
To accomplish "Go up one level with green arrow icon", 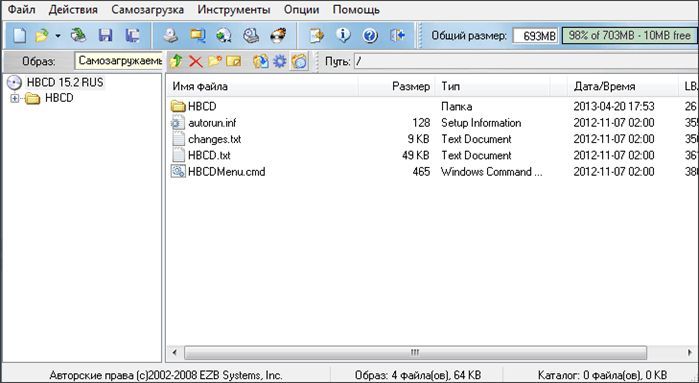I will (x=176, y=61).
